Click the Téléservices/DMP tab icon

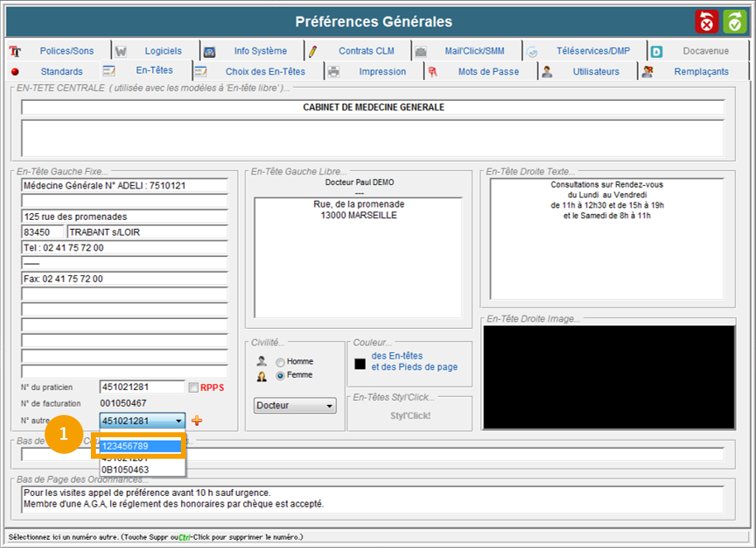point(533,51)
